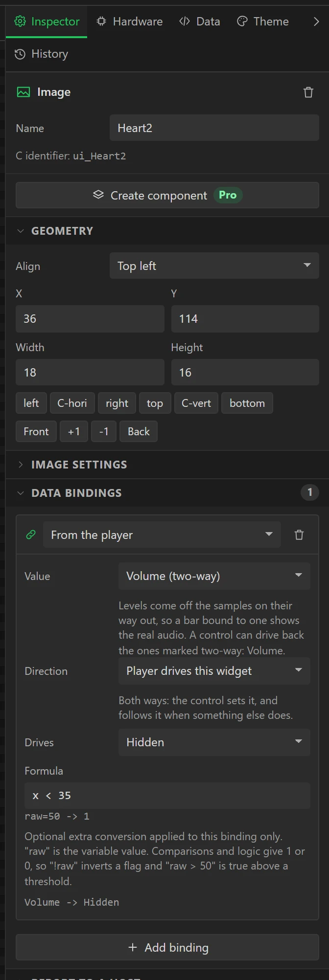Switch to the Data tab

(200, 22)
